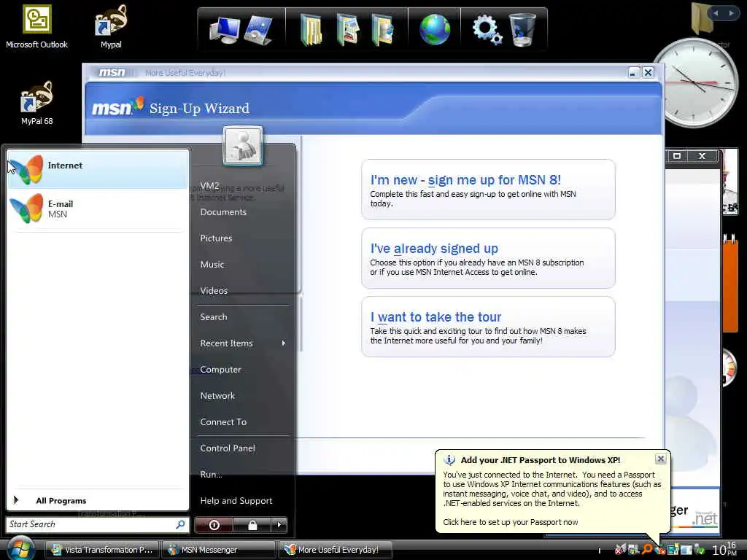Open the gears settings icon in the dock
747x560 pixels.
tap(487, 29)
